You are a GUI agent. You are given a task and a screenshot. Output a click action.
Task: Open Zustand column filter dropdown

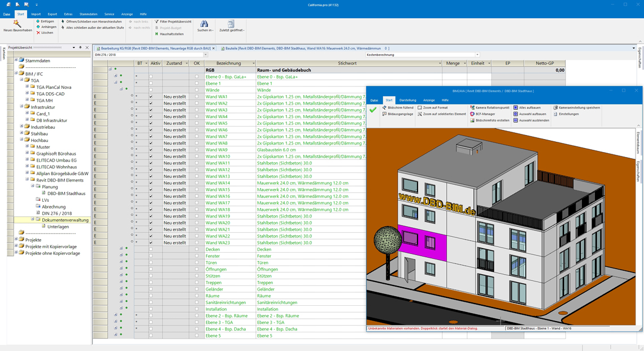pos(186,63)
